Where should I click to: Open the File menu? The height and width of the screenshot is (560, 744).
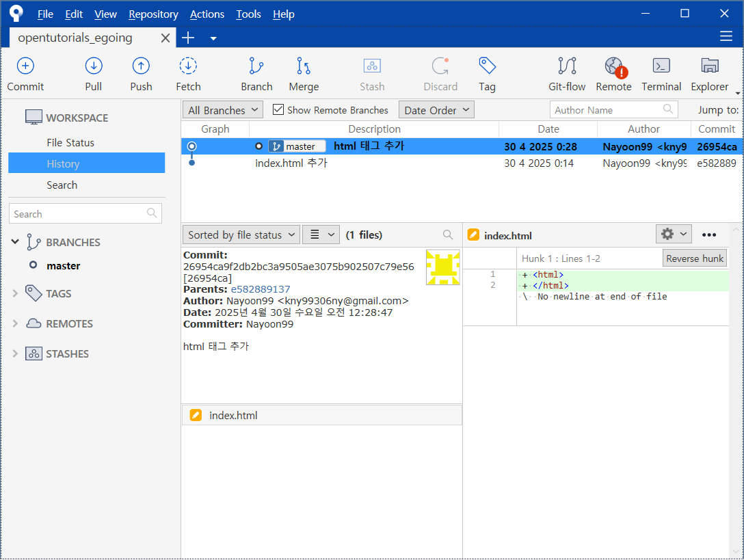[45, 14]
